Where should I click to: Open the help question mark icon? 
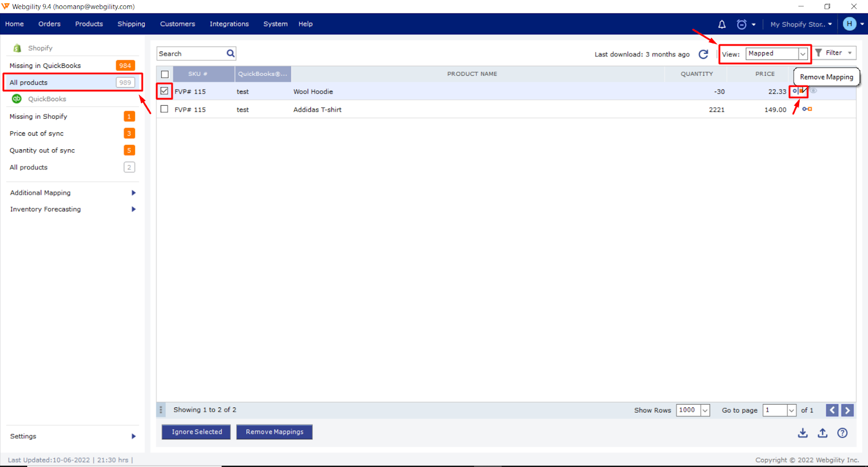click(843, 433)
